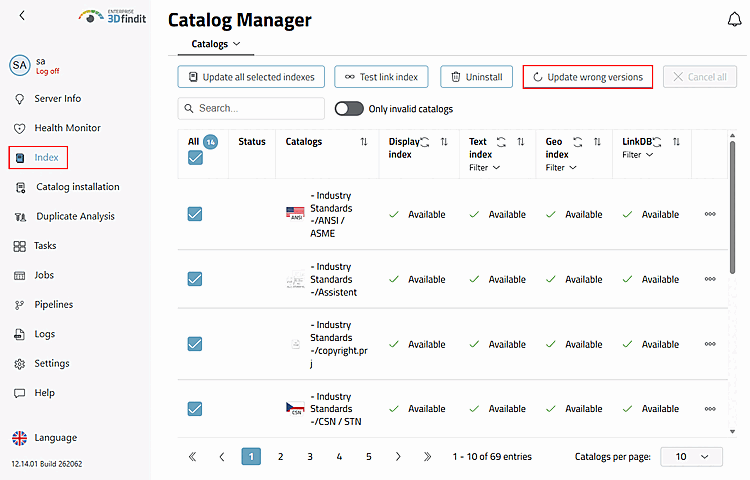Go to page 3
This screenshot has width=750, height=480.
click(x=310, y=457)
